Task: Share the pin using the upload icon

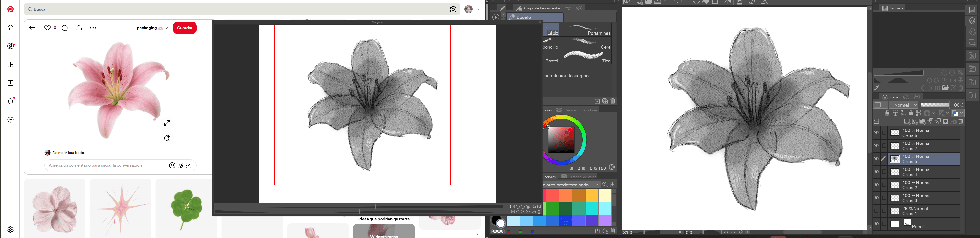Action: 79,28
